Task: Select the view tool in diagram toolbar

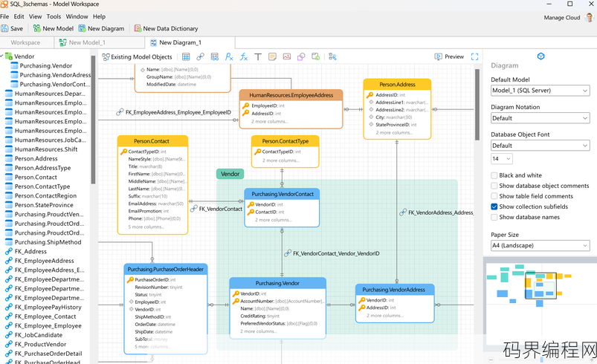Action: pos(215,57)
